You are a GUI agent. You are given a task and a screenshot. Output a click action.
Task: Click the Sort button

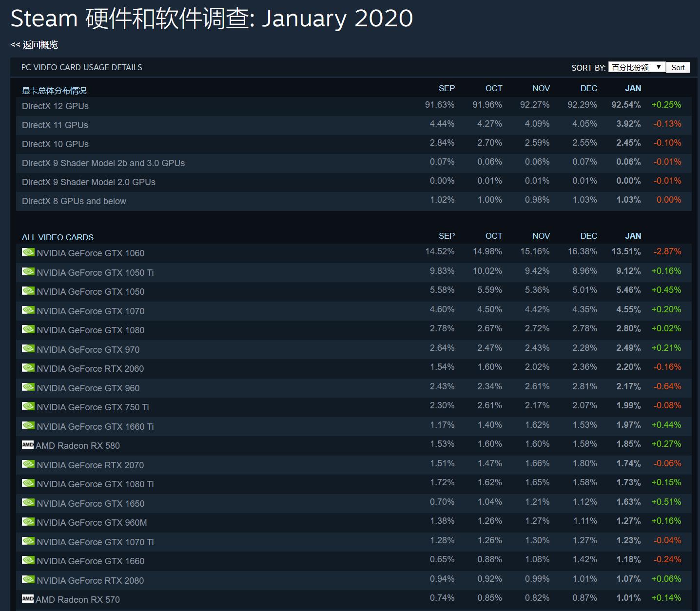point(678,67)
